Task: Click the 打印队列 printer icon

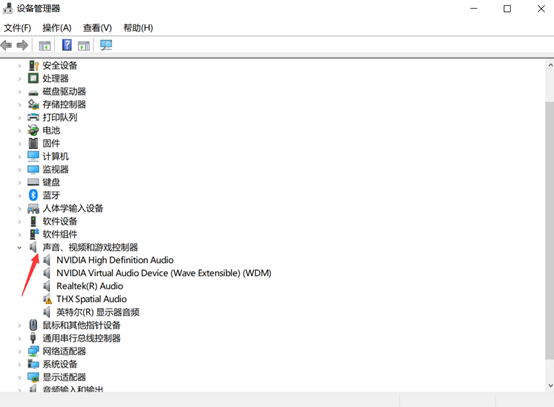Action: pyautogui.click(x=33, y=117)
